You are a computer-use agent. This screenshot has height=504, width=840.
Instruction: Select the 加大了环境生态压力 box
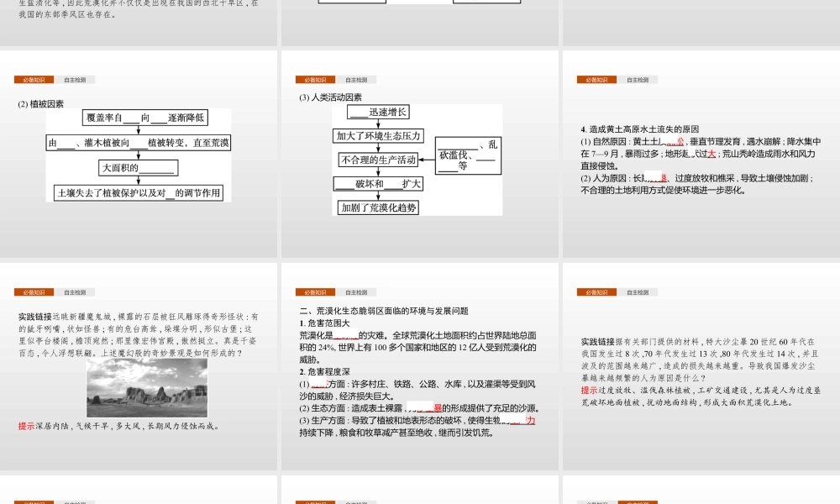coord(377,134)
